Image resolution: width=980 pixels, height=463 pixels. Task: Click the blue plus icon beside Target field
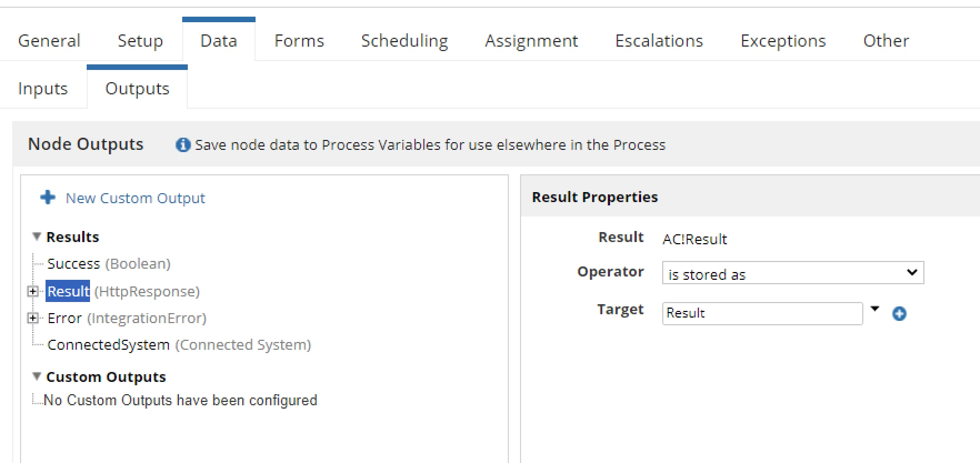[899, 314]
